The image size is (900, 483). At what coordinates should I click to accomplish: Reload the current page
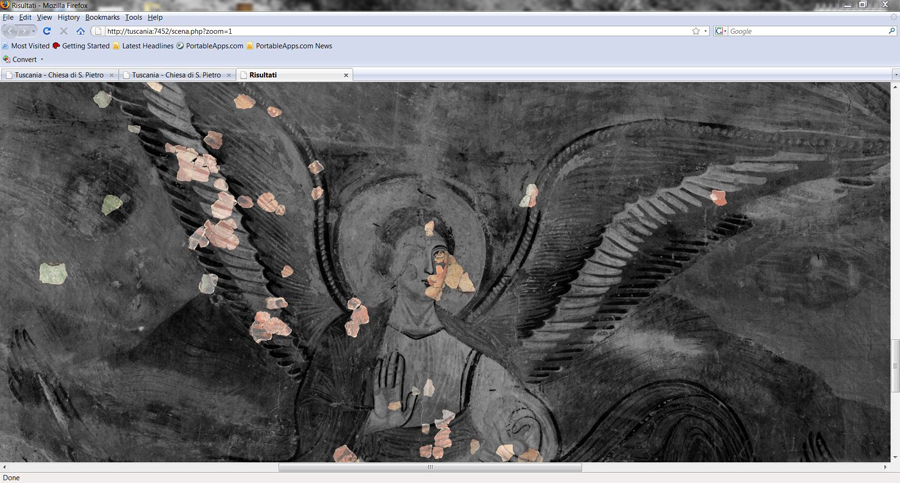(47, 31)
